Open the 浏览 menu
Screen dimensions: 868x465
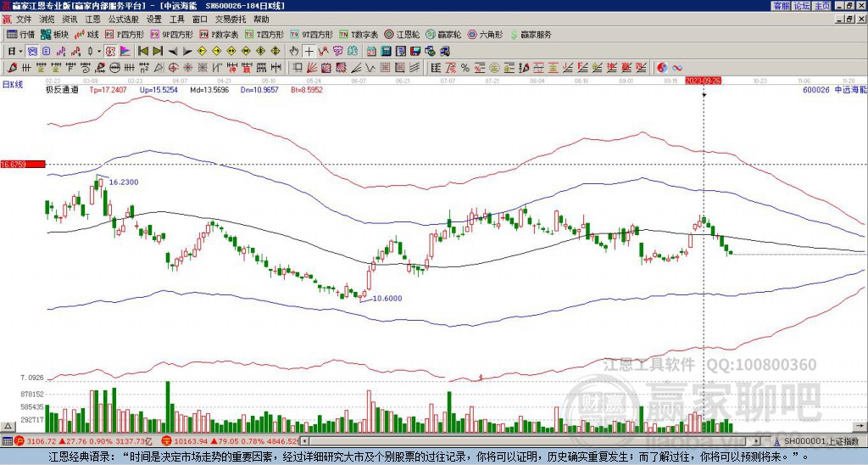(47, 20)
